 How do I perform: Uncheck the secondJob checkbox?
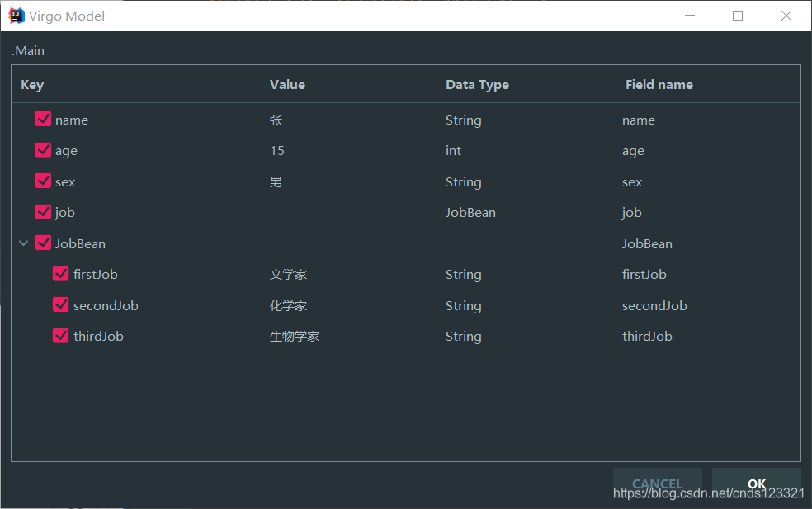point(60,304)
